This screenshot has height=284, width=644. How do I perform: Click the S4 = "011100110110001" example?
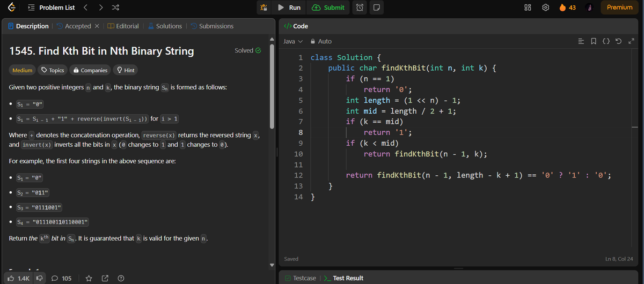(53, 221)
